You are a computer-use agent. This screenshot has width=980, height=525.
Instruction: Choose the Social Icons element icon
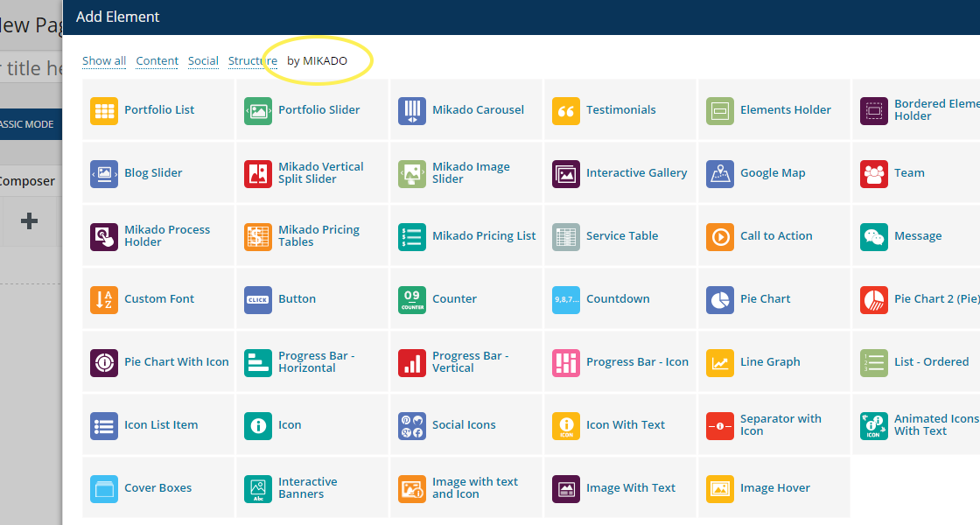point(412,425)
